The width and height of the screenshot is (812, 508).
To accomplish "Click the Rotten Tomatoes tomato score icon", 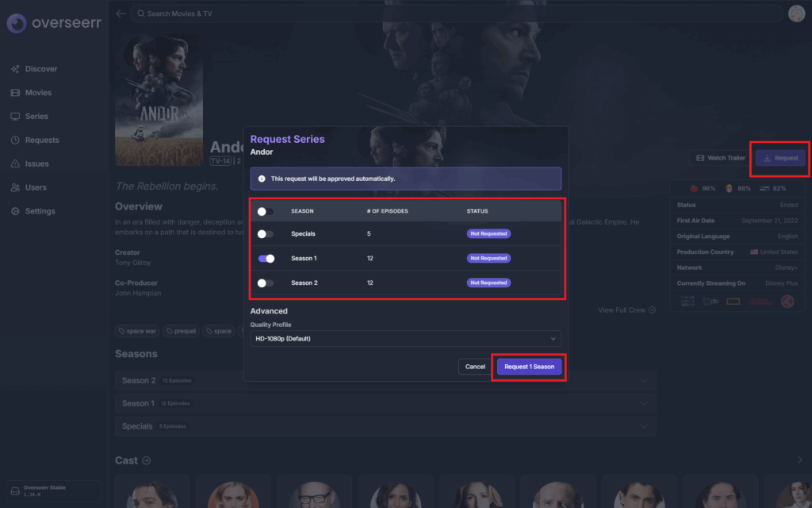I will pos(694,189).
